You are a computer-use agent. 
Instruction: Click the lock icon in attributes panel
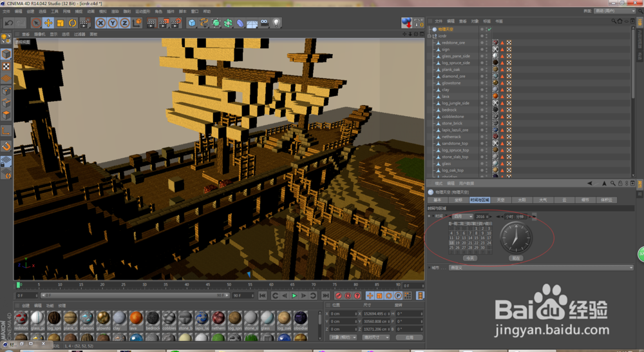pos(620,183)
